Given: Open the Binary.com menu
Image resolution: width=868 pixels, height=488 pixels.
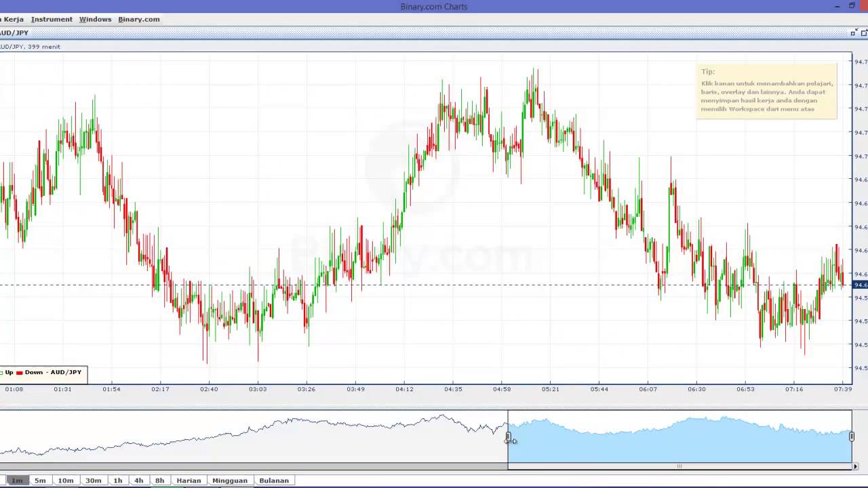Looking at the screenshot, I should point(139,19).
